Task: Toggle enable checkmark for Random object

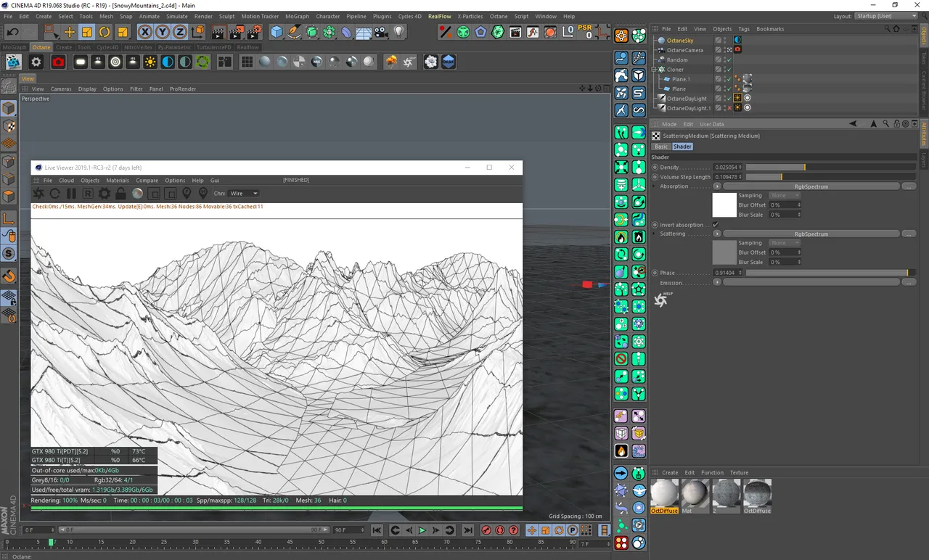Action: click(x=728, y=59)
